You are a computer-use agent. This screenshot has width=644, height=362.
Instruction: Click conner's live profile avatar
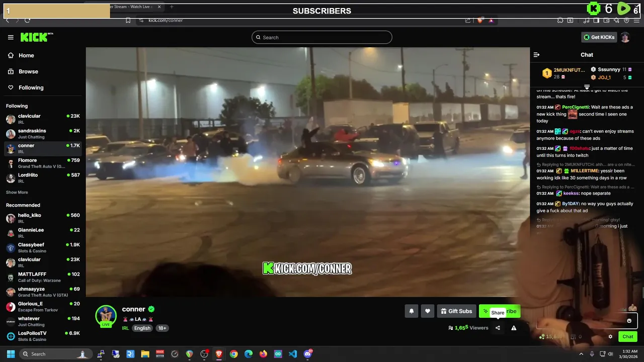[x=106, y=316]
